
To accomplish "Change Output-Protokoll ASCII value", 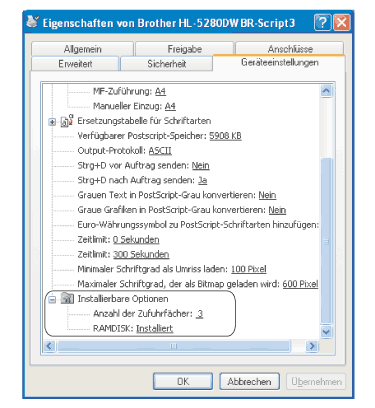I will pos(160,151).
